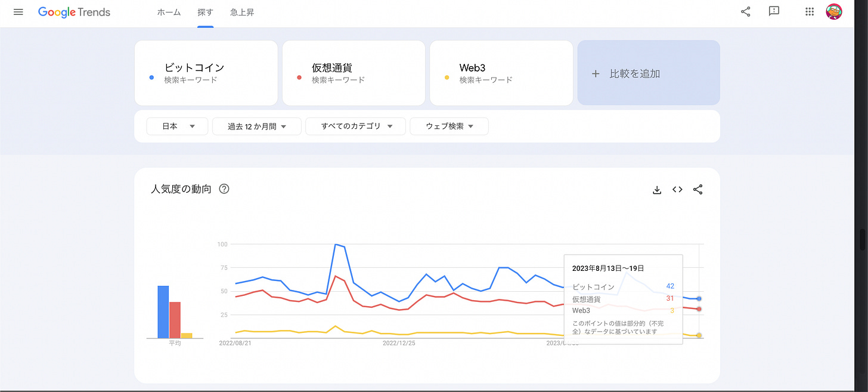Click the page vertical scrollbar thumb
The width and height of the screenshot is (868, 392).
point(861,239)
